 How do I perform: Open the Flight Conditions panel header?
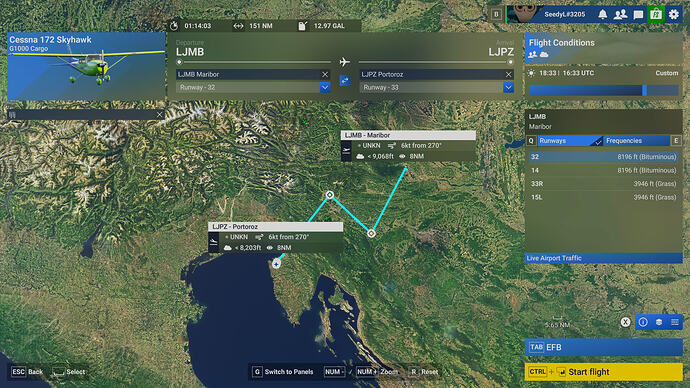[603, 48]
